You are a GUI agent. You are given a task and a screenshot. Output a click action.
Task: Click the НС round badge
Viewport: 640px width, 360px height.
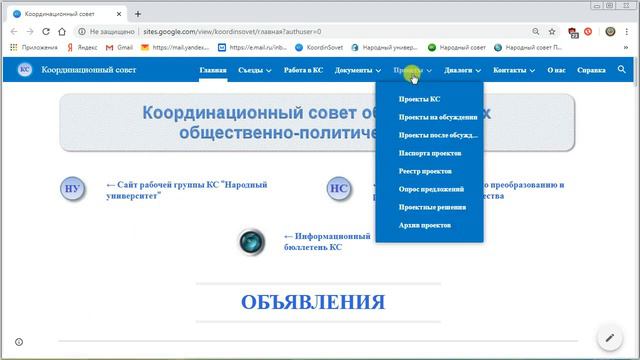click(x=339, y=189)
